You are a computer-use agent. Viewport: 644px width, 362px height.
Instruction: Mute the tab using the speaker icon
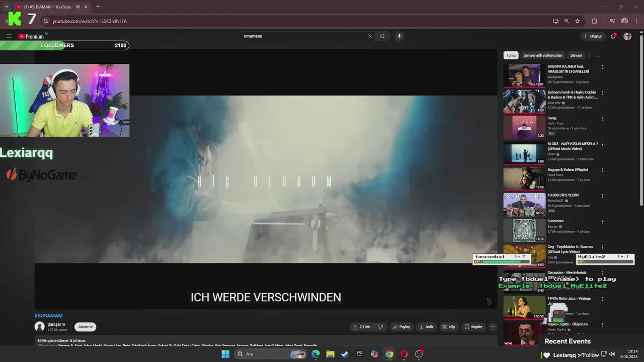[78, 7]
